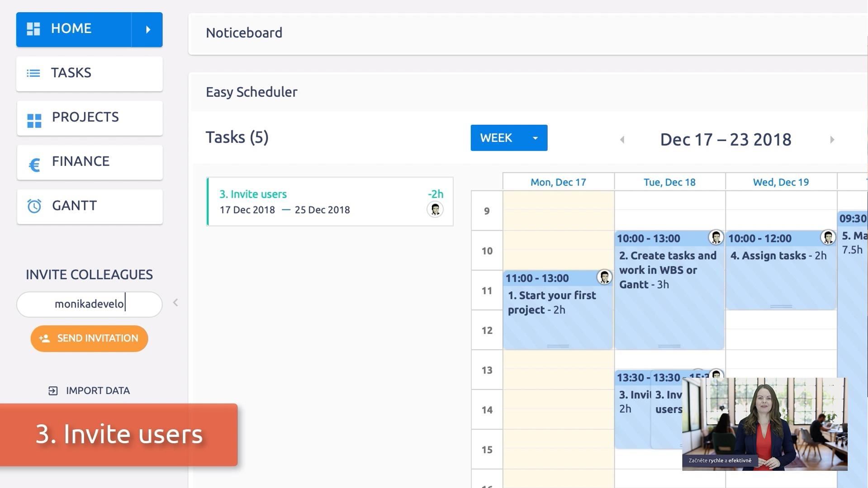The height and width of the screenshot is (488, 868).
Task: Click avatar on Assign tasks event
Action: 828,237
